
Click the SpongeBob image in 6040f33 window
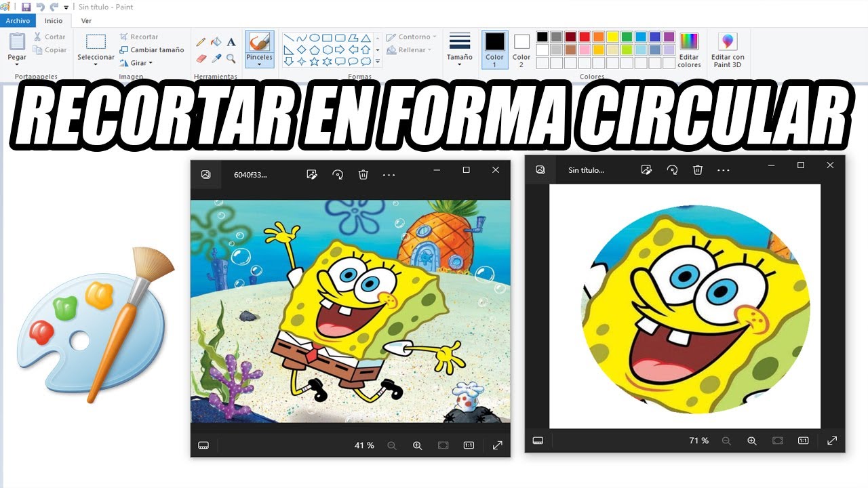click(x=351, y=311)
